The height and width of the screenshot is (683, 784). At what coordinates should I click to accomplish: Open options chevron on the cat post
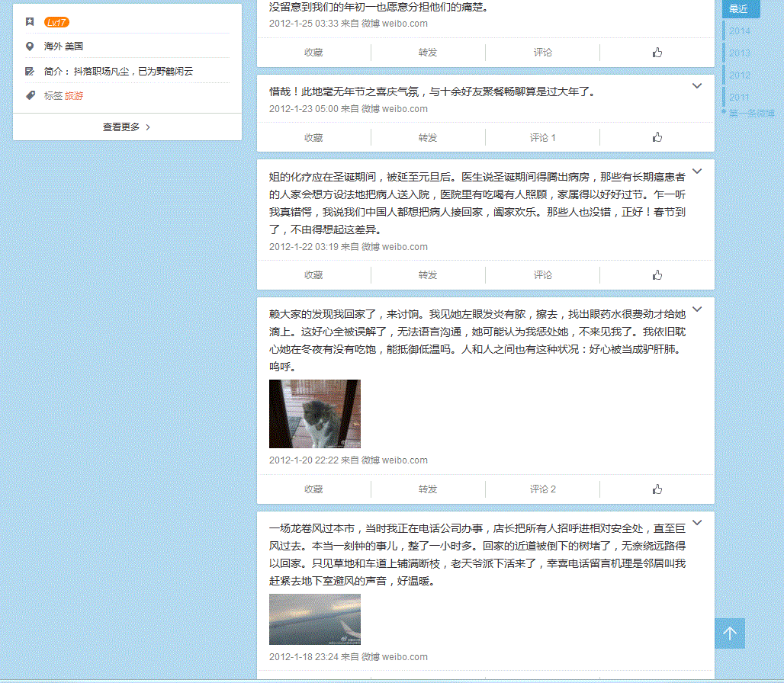[x=696, y=309]
